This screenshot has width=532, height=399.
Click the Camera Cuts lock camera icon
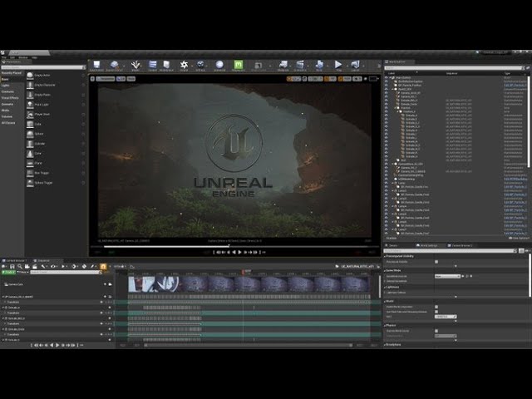tap(111, 284)
